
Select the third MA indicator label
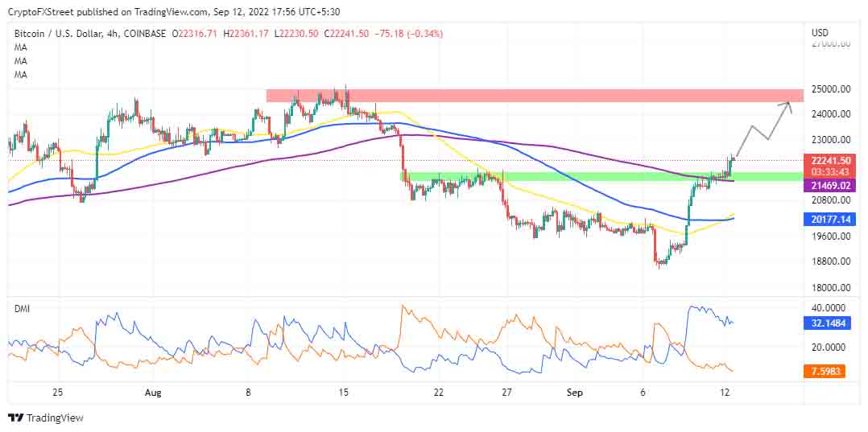tap(20, 74)
